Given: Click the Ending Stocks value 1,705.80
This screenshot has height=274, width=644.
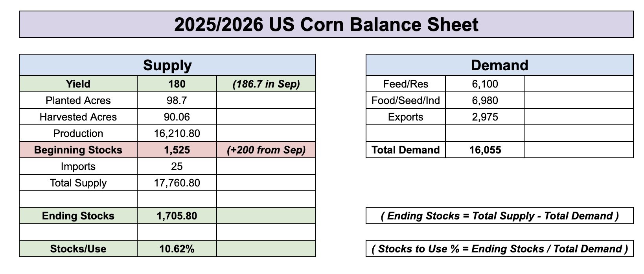Looking at the screenshot, I should pyautogui.click(x=177, y=216).
